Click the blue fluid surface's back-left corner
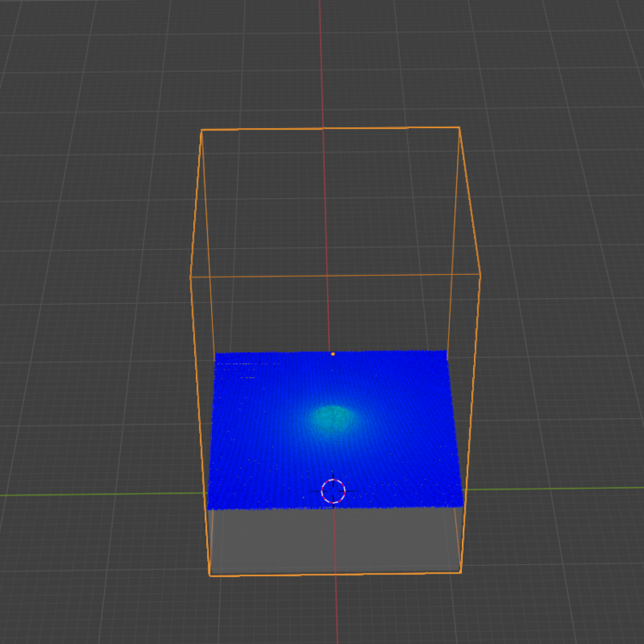Viewport: 644px width, 644px height. click(216, 354)
